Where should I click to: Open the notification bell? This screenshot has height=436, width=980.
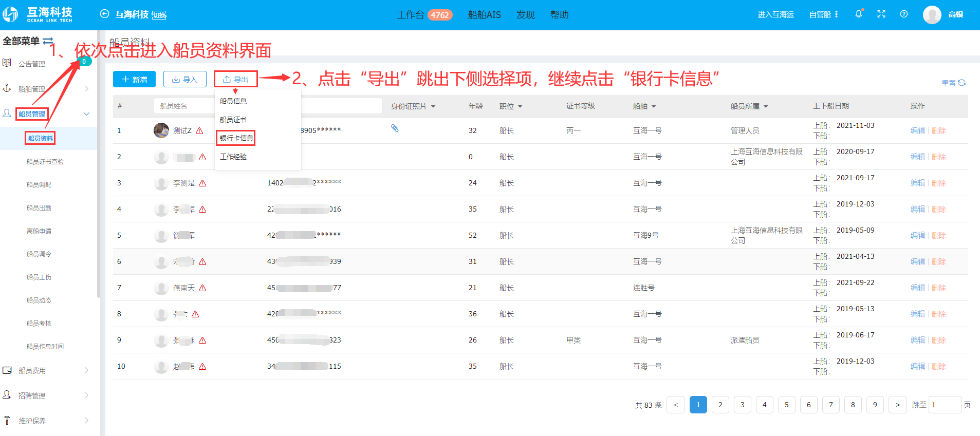point(859,14)
